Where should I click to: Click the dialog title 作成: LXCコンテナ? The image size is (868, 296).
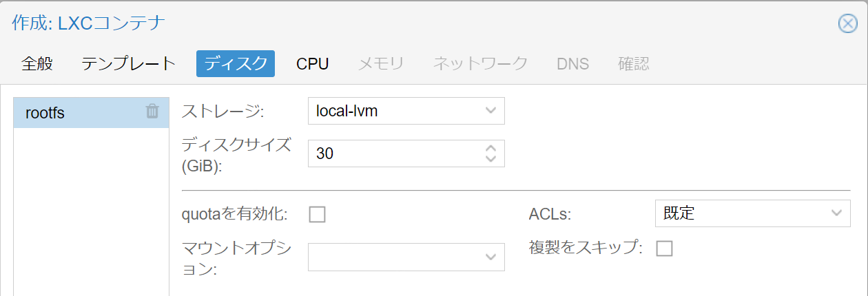(89, 23)
